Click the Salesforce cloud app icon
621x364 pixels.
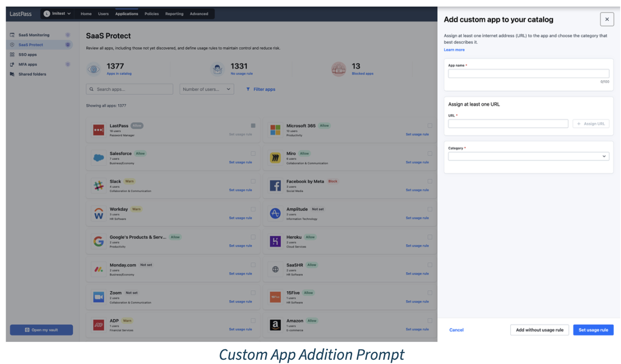[98, 158]
